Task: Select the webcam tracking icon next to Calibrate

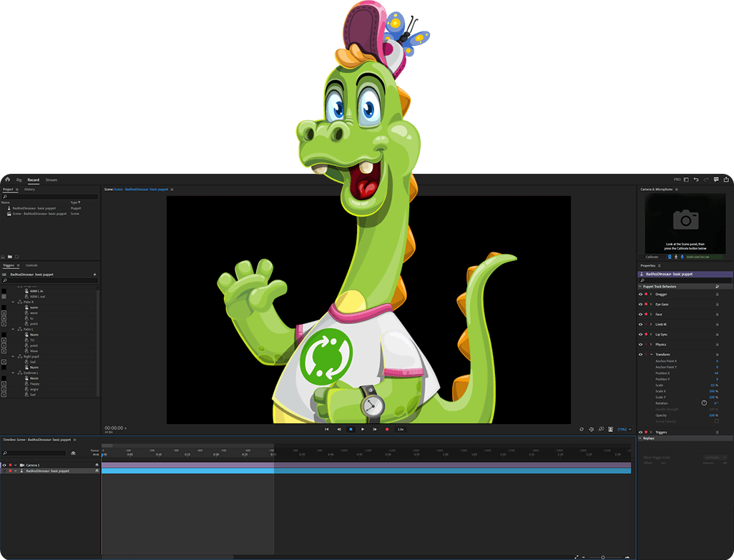Action: [x=670, y=257]
